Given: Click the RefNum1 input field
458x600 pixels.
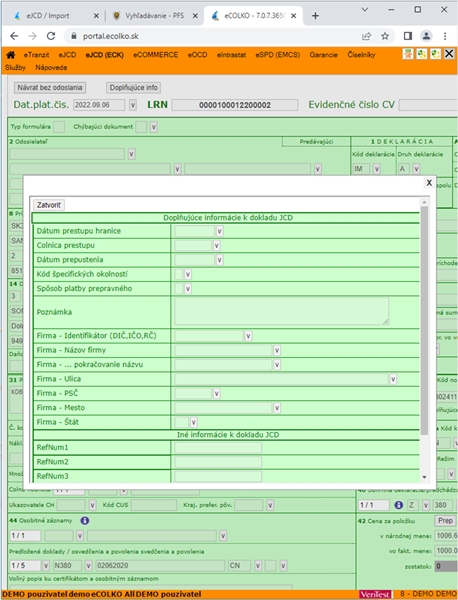Looking at the screenshot, I should click(x=218, y=447).
